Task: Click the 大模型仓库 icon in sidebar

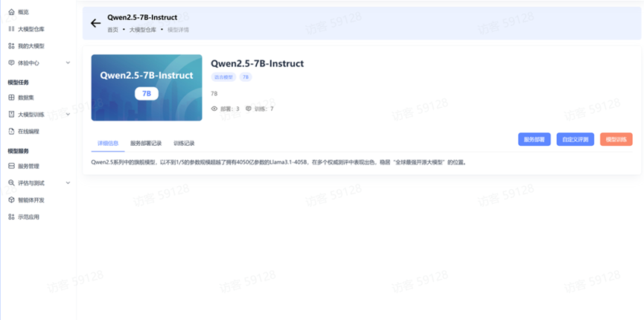Action: click(x=11, y=29)
